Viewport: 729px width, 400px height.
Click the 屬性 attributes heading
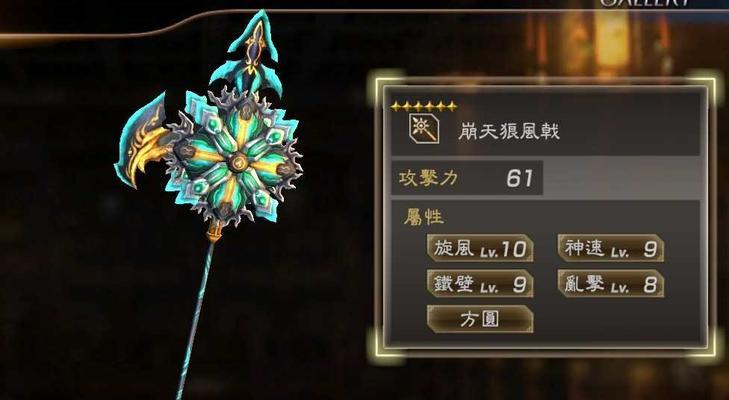coord(423,217)
